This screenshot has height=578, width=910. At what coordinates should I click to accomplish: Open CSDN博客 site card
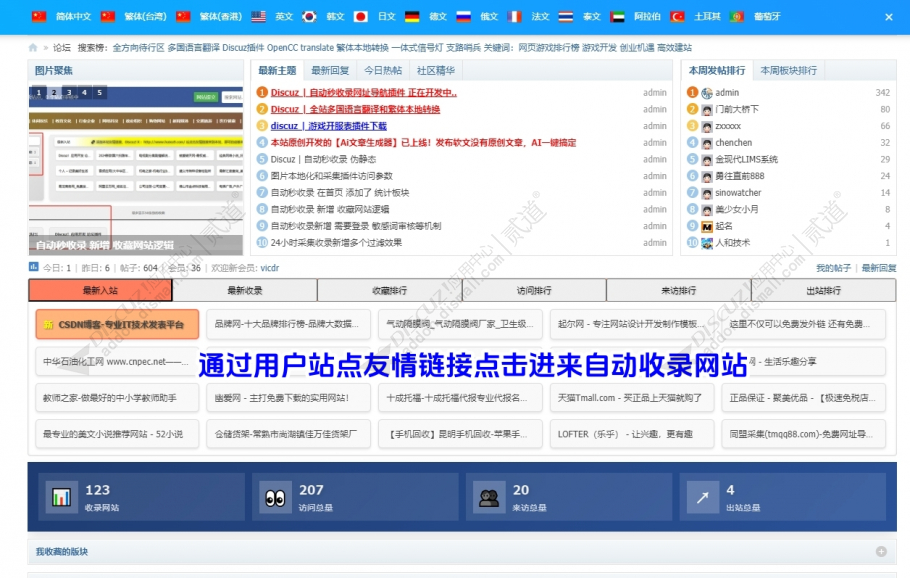117,324
